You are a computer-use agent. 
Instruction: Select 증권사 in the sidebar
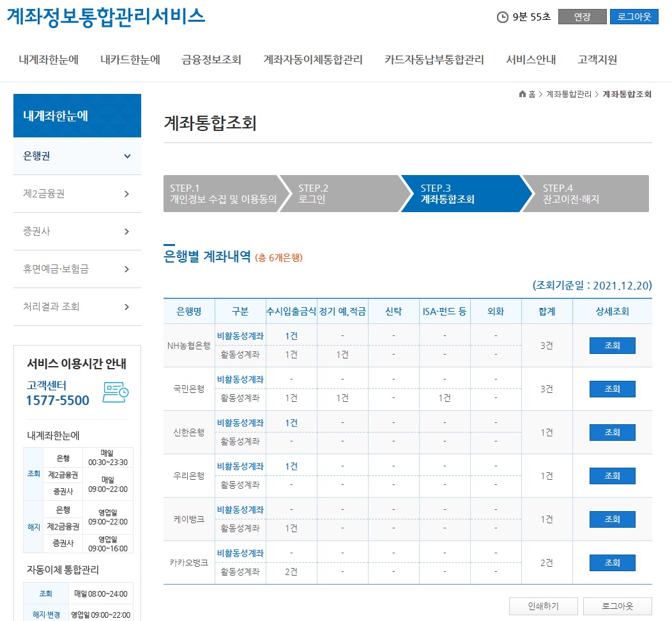[x=77, y=231]
